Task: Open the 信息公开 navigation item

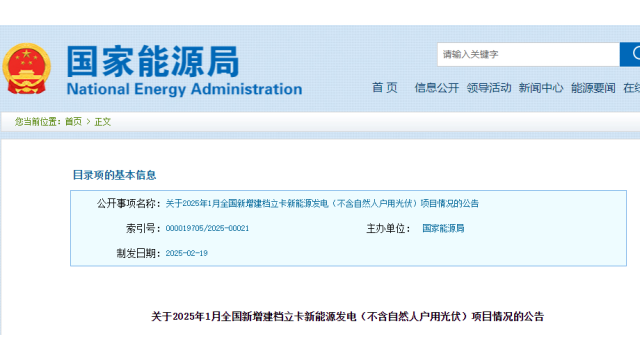Action: point(437,87)
